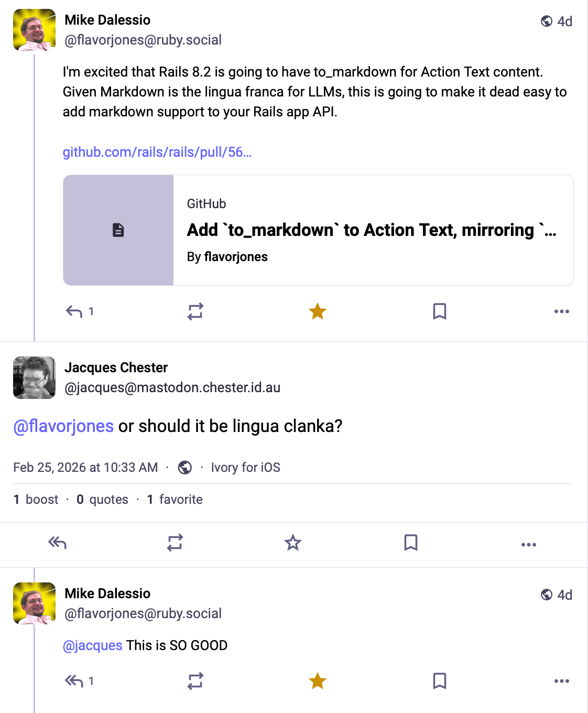
Task: Open Mike Dalessio's profile picture
Action: coord(34,30)
